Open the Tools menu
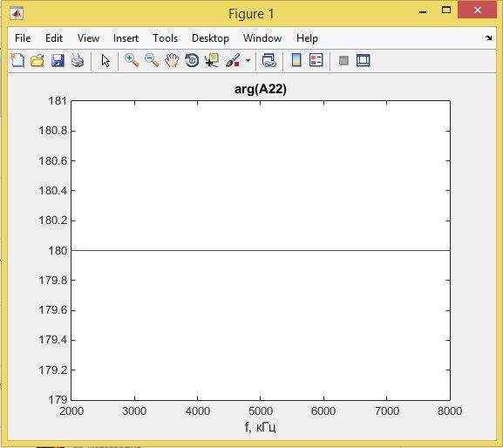The height and width of the screenshot is (448, 503). (166, 38)
